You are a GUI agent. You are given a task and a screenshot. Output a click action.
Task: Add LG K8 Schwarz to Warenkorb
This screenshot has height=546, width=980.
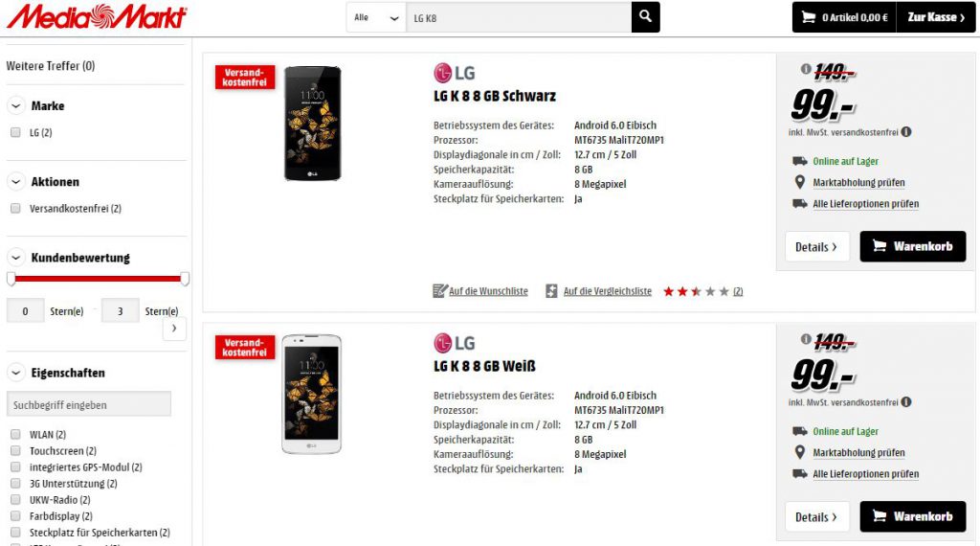pos(912,246)
